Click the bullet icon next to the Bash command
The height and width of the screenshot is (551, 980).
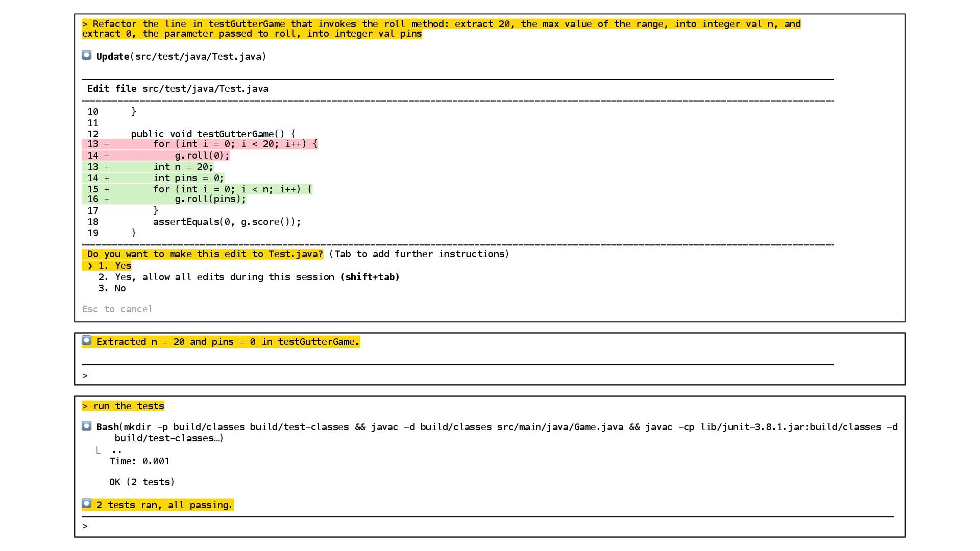tap(87, 426)
